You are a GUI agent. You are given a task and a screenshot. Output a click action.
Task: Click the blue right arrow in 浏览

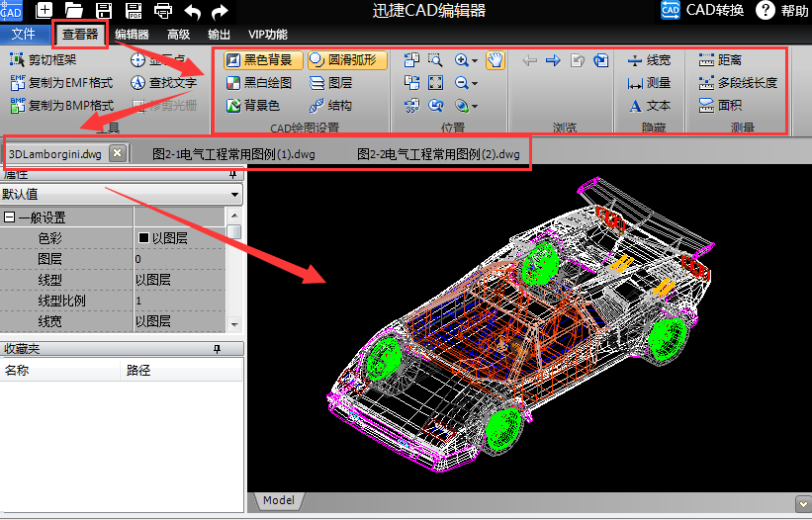[x=553, y=60]
